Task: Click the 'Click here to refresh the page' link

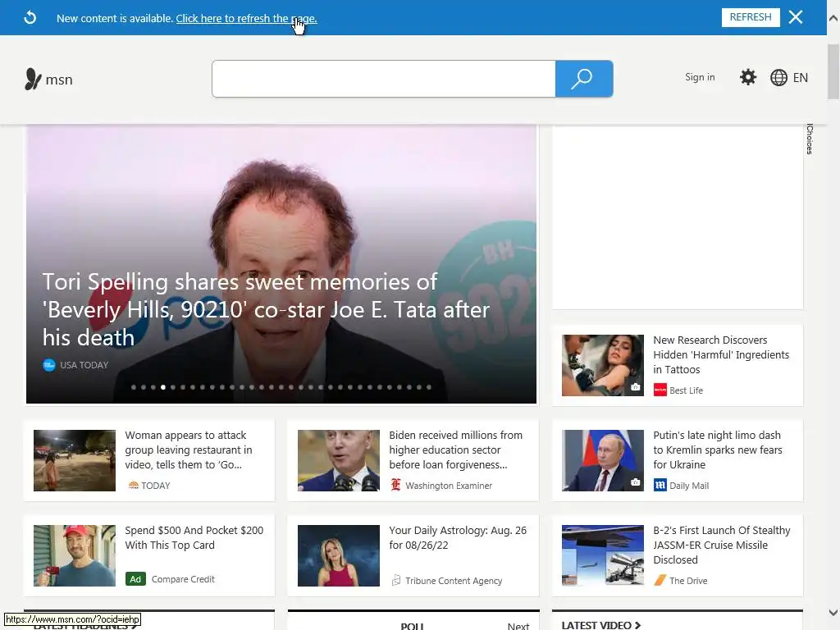Action: (x=246, y=18)
